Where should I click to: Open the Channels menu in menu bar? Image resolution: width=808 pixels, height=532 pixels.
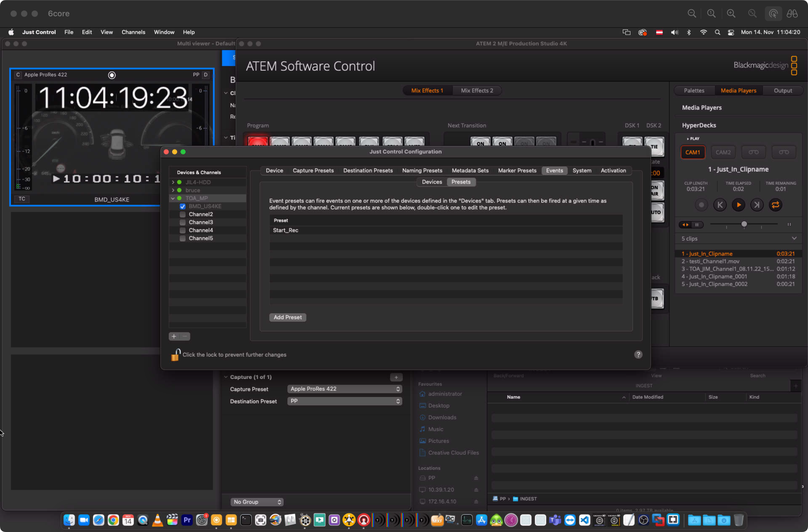pyautogui.click(x=133, y=32)
